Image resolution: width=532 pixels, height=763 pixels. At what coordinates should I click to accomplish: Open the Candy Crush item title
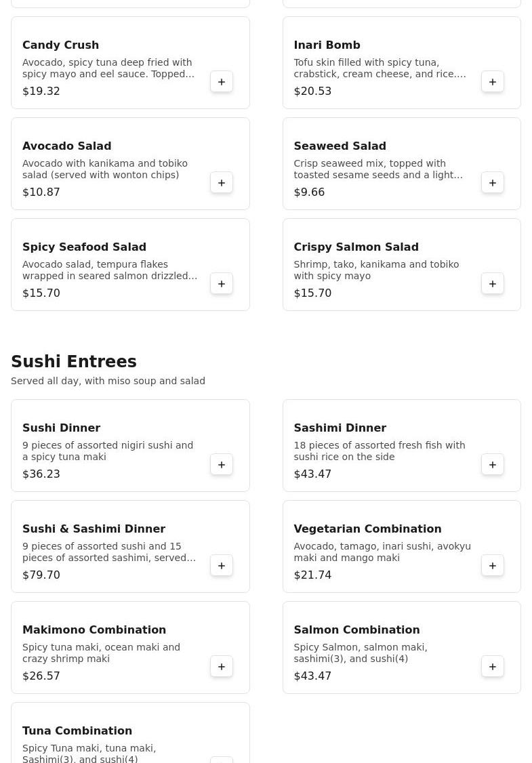(61, 45)
